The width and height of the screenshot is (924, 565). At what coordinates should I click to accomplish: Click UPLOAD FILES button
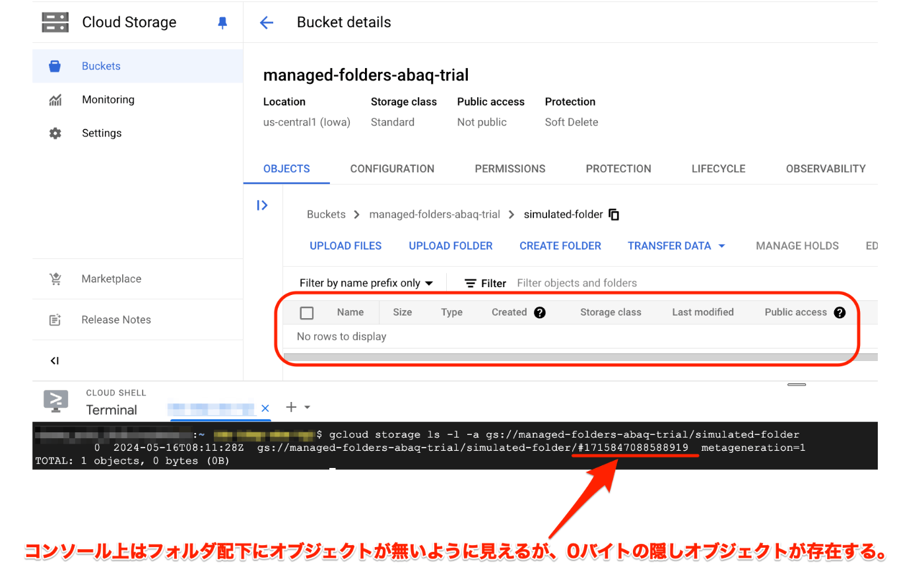[x=346, y=246]
